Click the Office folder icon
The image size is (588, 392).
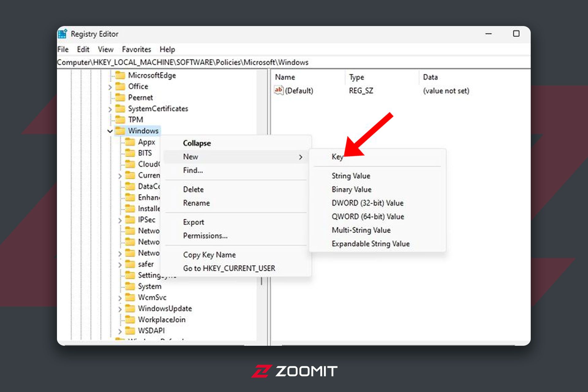120,86
